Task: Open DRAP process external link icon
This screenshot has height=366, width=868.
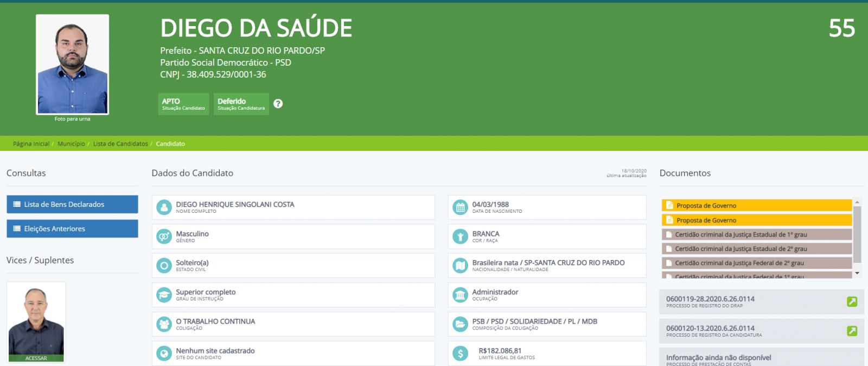Action: (x=852, y=301)
